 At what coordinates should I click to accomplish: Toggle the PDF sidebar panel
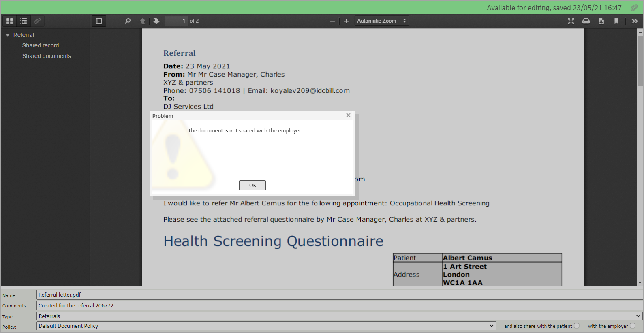click(x=98, y=21)
